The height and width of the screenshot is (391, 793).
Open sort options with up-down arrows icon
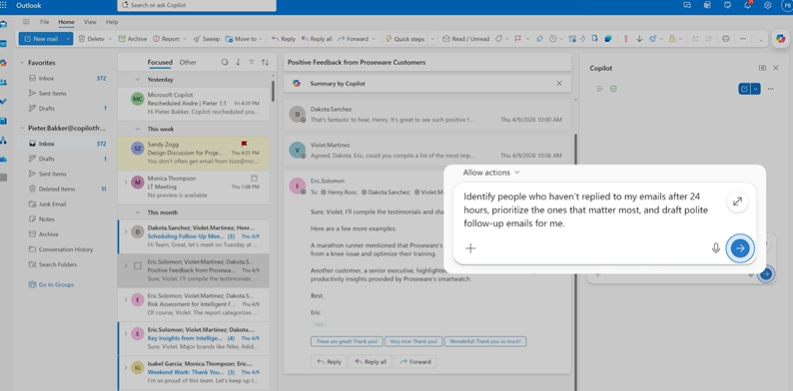(x=265, y=62)
